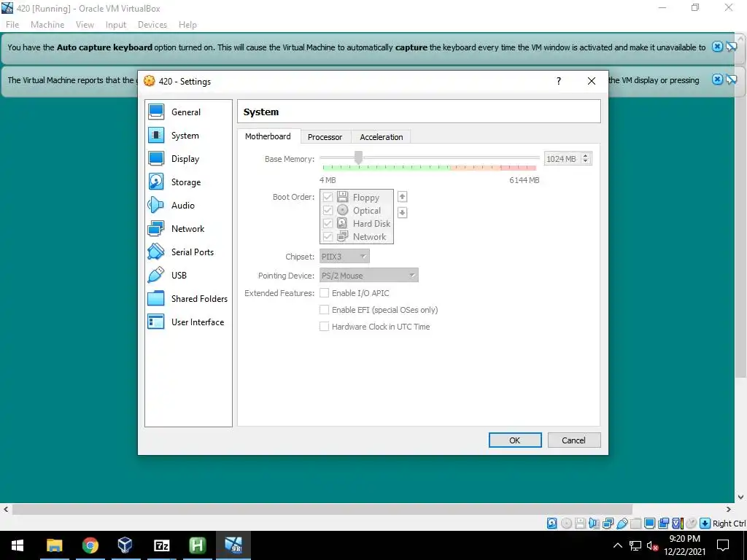This screenshot has height=560, width=747.
Task: Switch to the Acceleration tab
Action: tap(381, 136)
